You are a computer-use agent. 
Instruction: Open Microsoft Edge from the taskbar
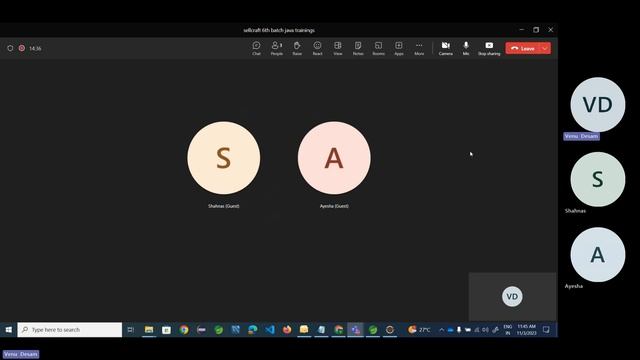coord(253,330)
